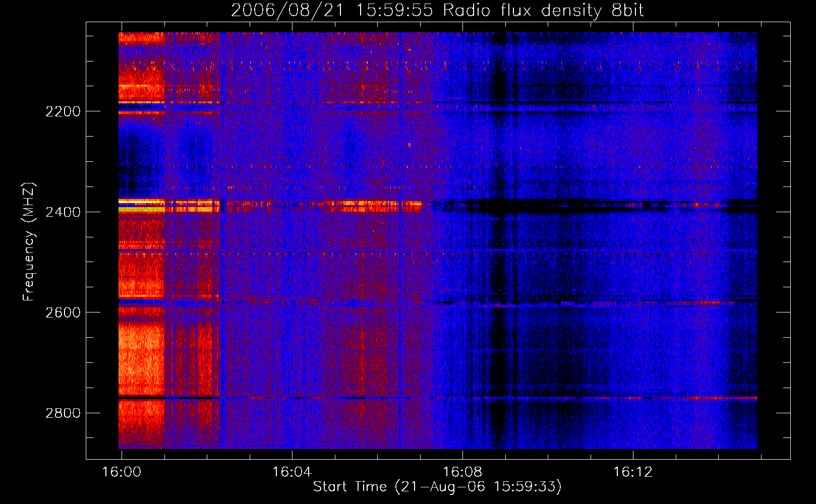
Task: Click the 16:12 time tick label
Action: (x=633, y=472)
